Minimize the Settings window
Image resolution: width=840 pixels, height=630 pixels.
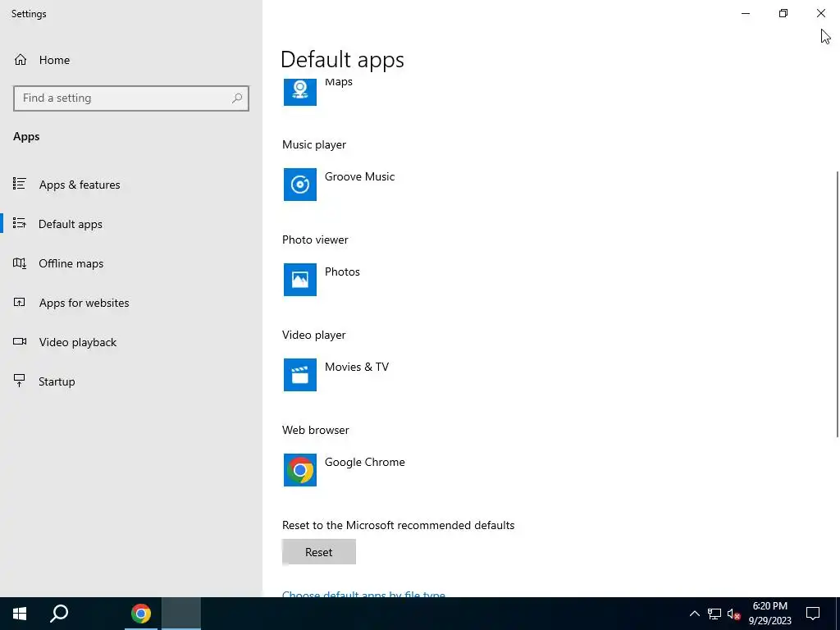pos(746,13)
